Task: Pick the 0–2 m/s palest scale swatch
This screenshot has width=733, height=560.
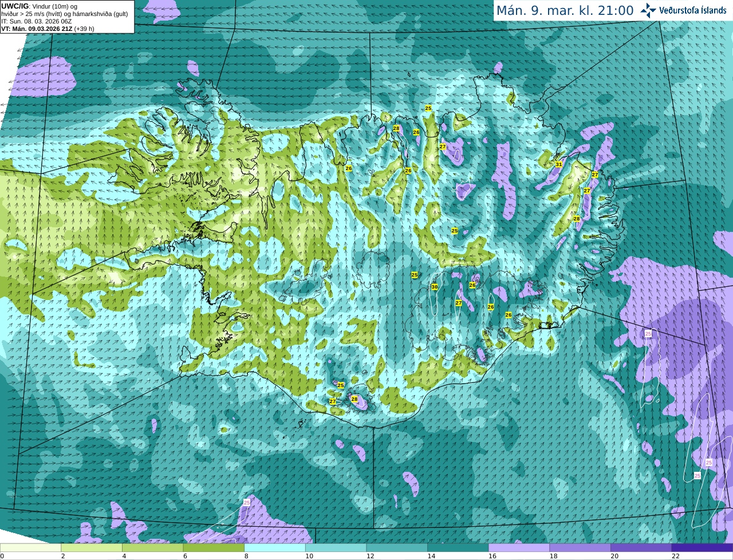Action: point(30,548)
